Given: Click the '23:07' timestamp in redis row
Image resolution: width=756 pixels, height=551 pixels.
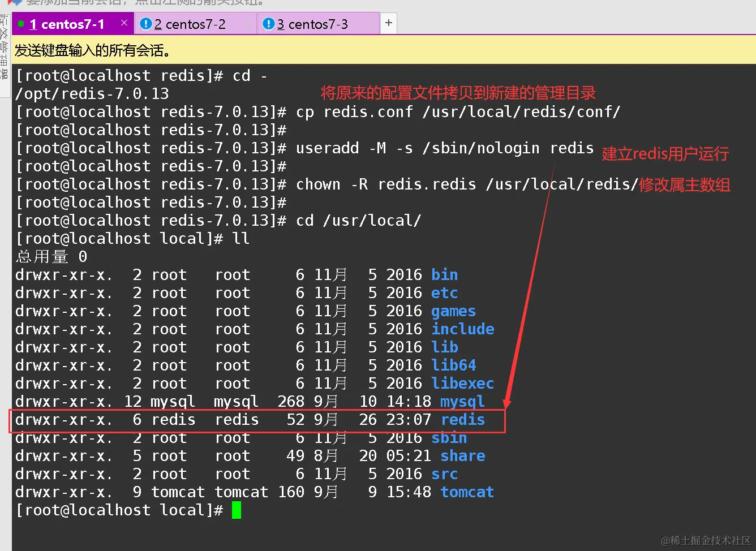Looking at the screenshot, I should tap(409, 420).
